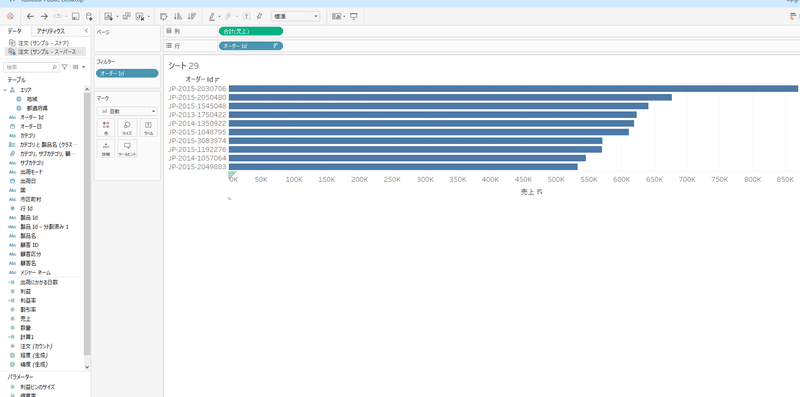Sort ascending using the toolbar icon
Image resolution: width=800 pixels, height=397 pixels.
pos(178,16)
